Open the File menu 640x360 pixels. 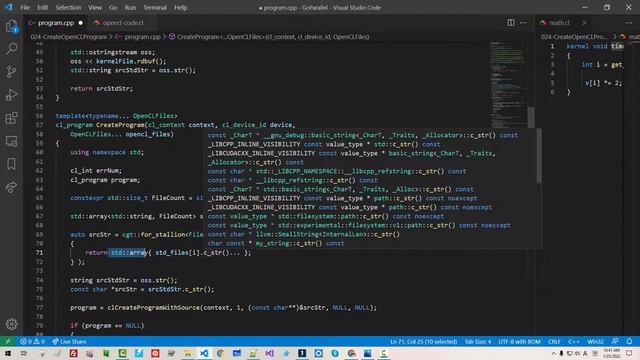[x=25, y=7]
